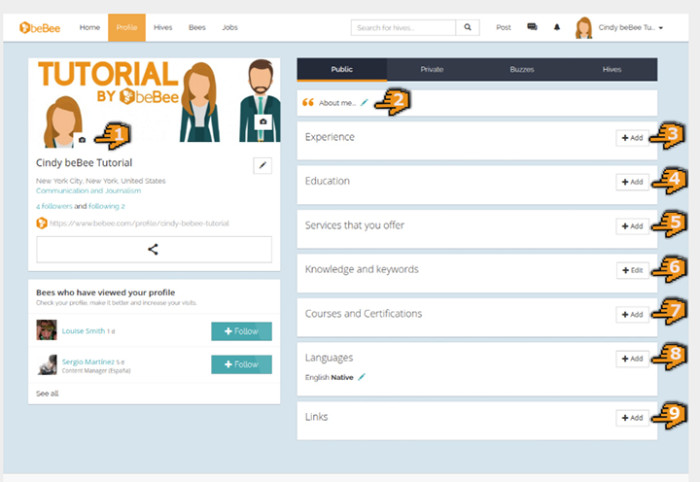Click the beBee hexagon icon beside URL

click(42, 223)
